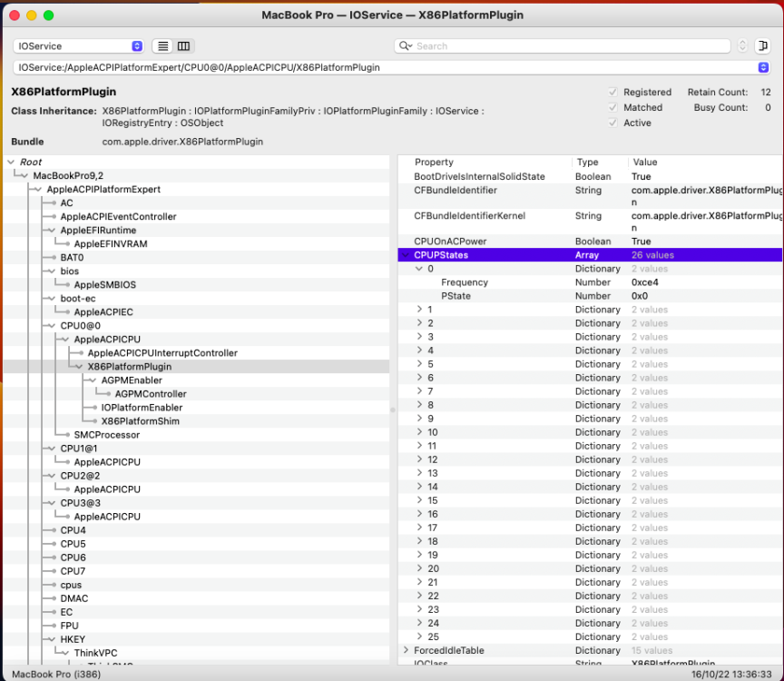Collapse the HKEY tree node
Viewport: 784px width, 681px height.
(x=52, y=639)
